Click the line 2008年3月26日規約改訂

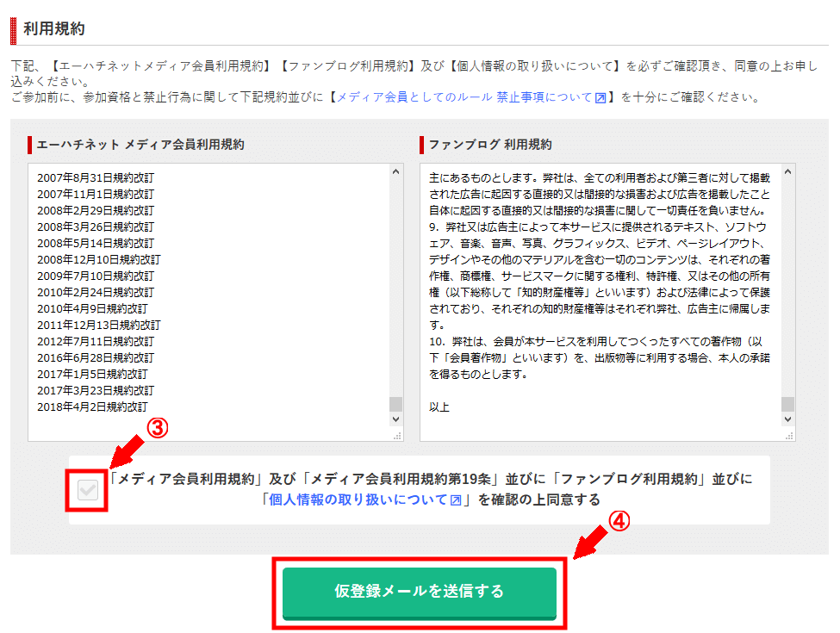96,227
